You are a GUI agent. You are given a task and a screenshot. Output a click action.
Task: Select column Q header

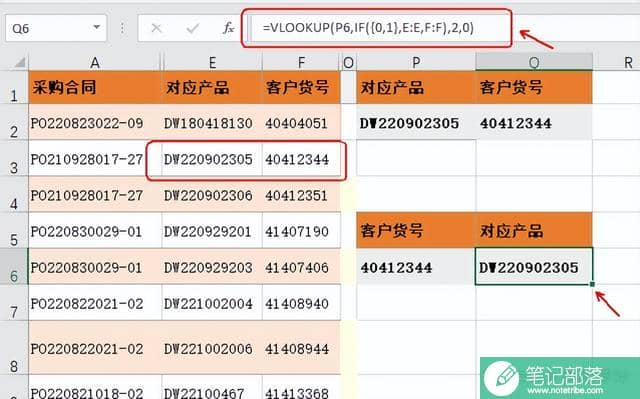(x=534, y=62)
